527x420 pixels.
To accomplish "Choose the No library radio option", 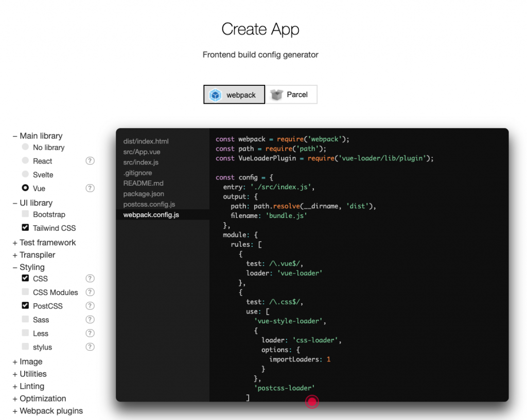I will coord(25,147).
